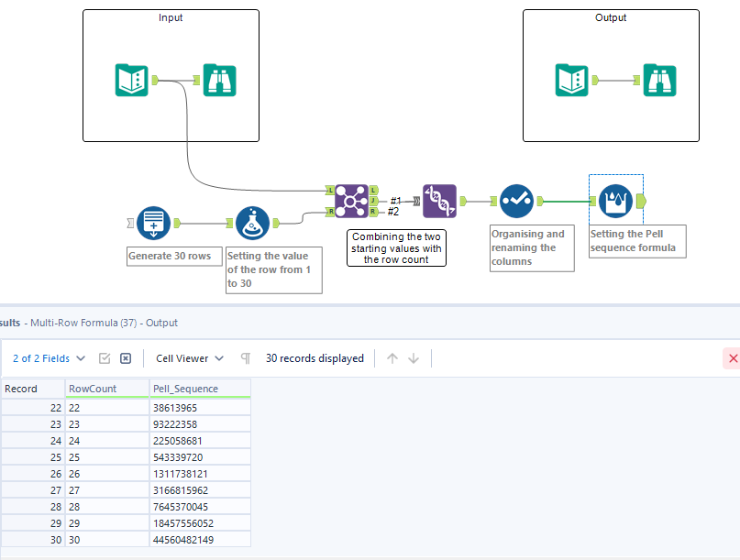
Task: Select the 'Combining the two starting values' comment
Action: pos(396,248)
